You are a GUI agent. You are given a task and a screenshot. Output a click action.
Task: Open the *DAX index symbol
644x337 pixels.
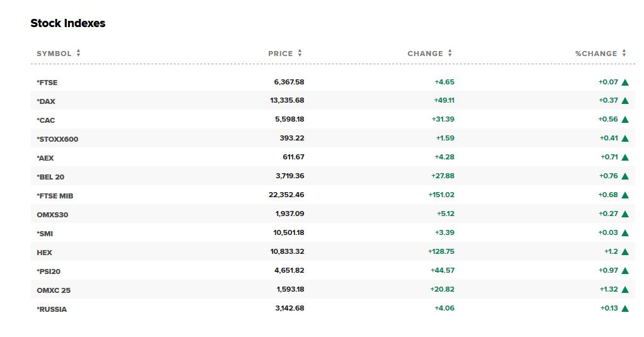(x=45, y=101)
